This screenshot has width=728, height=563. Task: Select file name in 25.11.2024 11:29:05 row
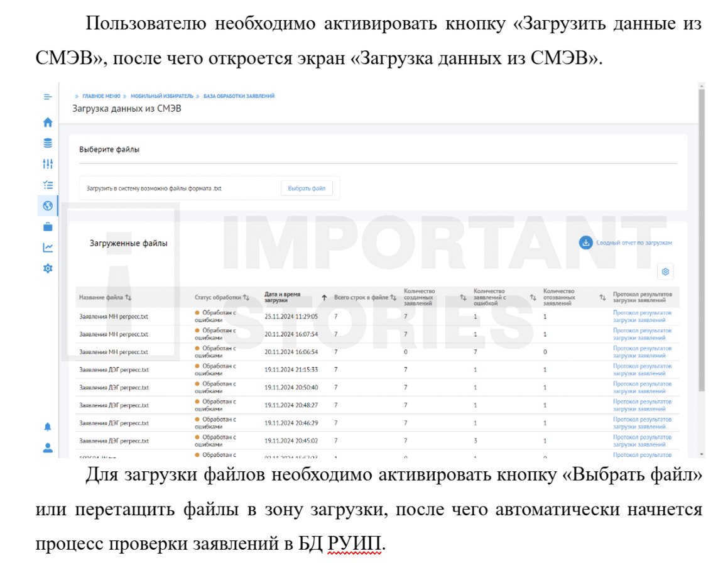tap(113, 316)
